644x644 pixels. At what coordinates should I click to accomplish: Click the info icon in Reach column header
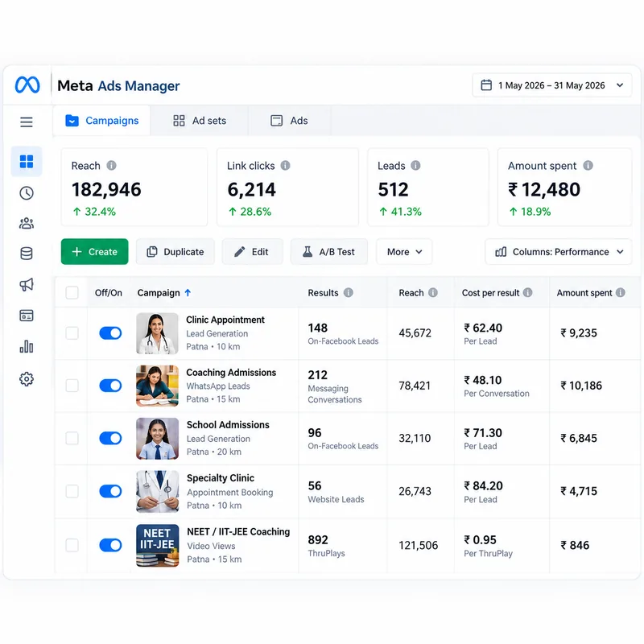click(x=433, y=292)
